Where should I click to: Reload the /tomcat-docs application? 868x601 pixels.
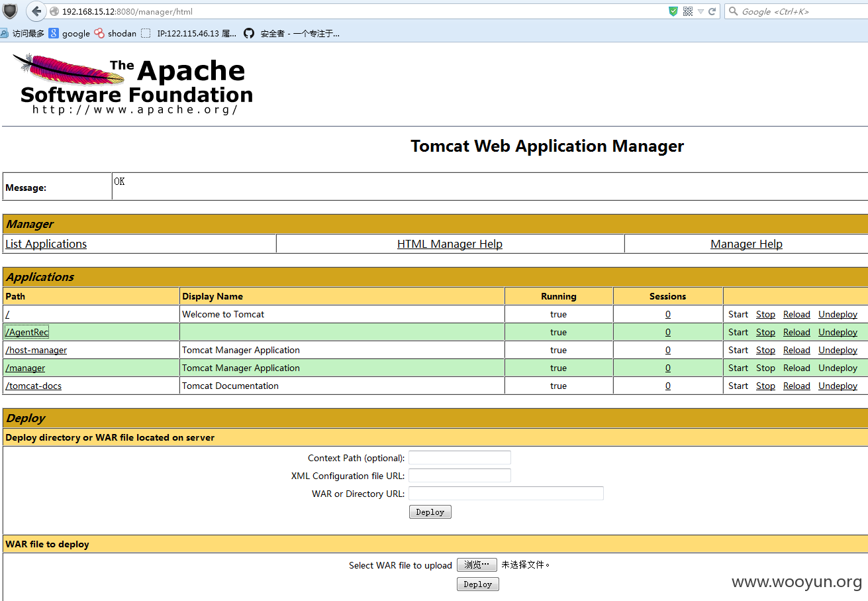[x=796, y=386]
